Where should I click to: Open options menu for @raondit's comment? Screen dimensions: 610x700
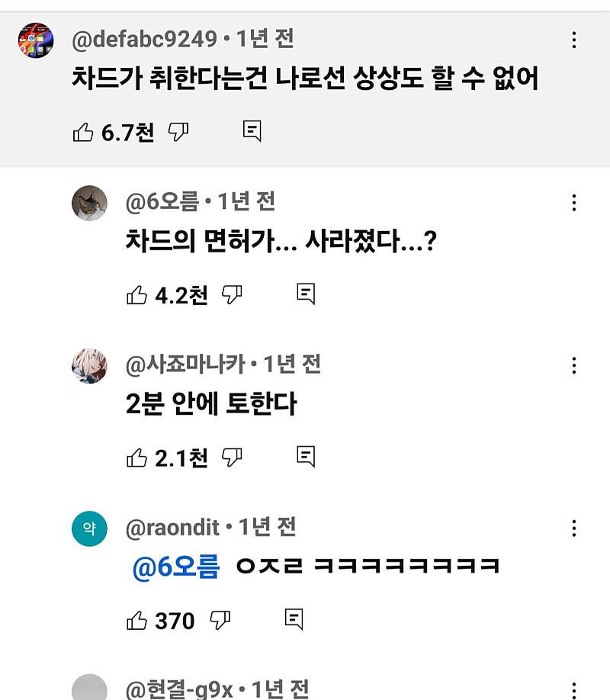[573, 527]
